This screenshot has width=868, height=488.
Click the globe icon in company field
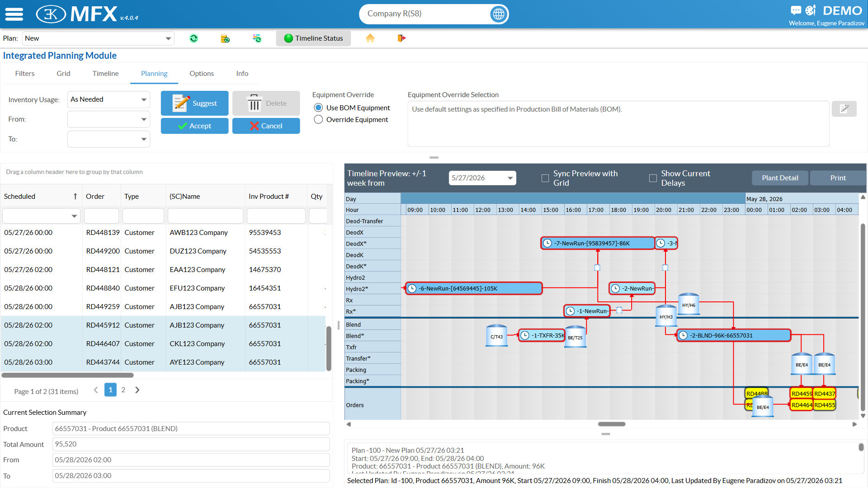click(x=498, y=14)
